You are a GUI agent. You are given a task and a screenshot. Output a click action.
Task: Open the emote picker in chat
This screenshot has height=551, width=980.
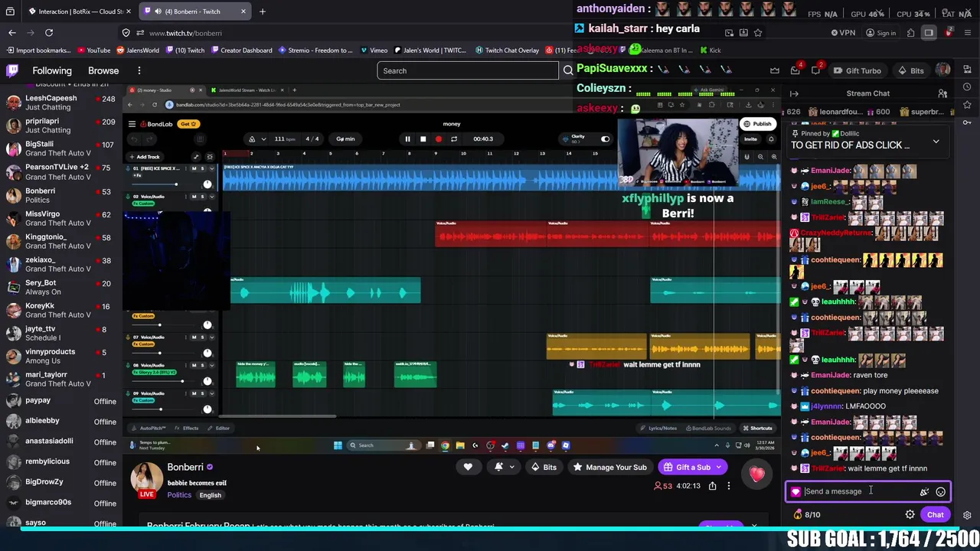click(941, 492)
